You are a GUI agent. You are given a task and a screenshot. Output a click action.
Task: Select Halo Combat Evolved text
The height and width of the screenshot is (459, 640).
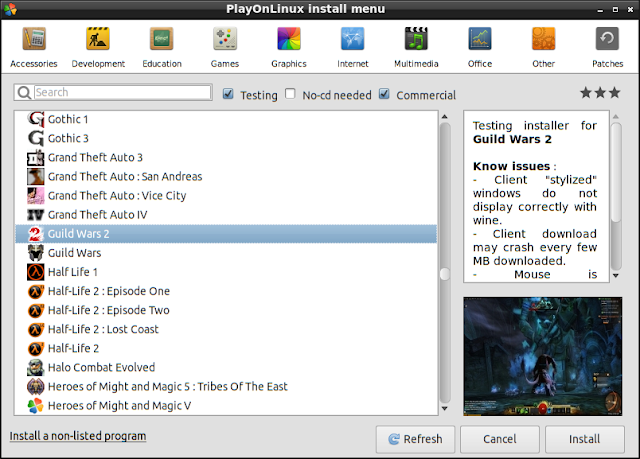(x=102, y=368)
